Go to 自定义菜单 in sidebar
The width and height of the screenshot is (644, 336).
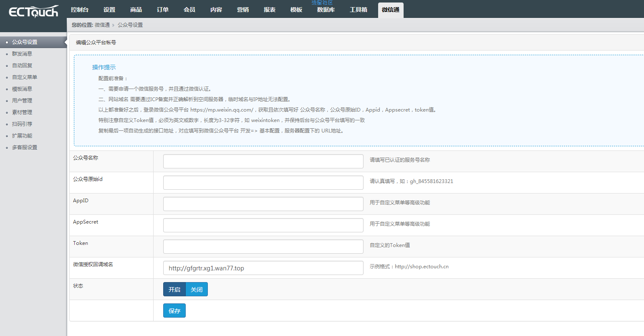click(x=25, y=77)
